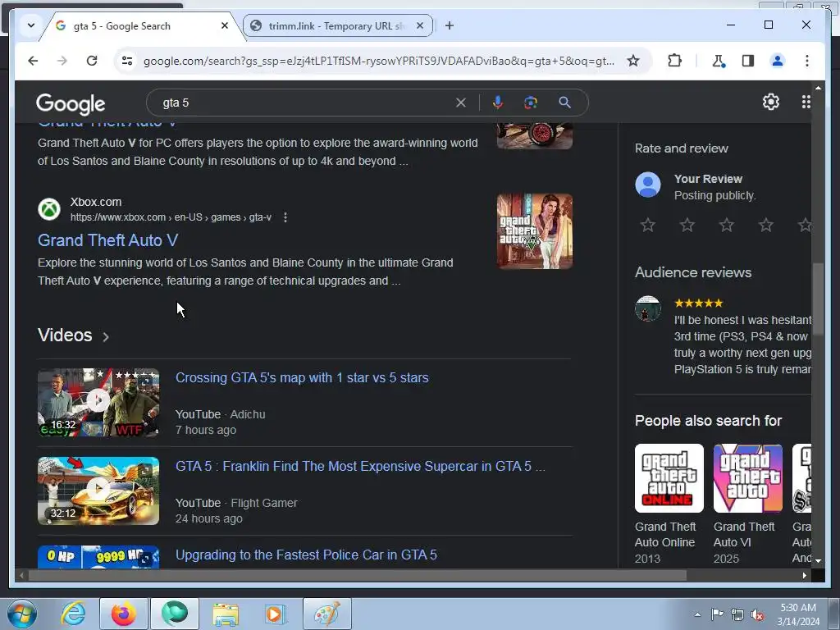Switch to the trimm.link tab
Viewport: 840px width, 630px height.
tap(337, 25)
